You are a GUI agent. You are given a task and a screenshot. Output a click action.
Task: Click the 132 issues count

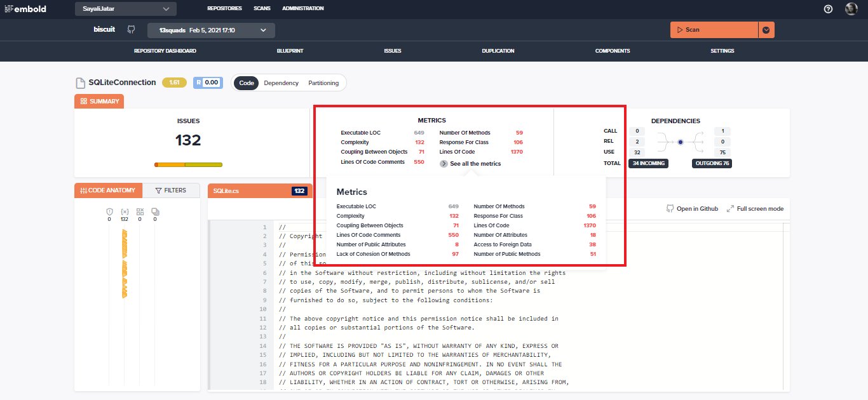[188, 140]
